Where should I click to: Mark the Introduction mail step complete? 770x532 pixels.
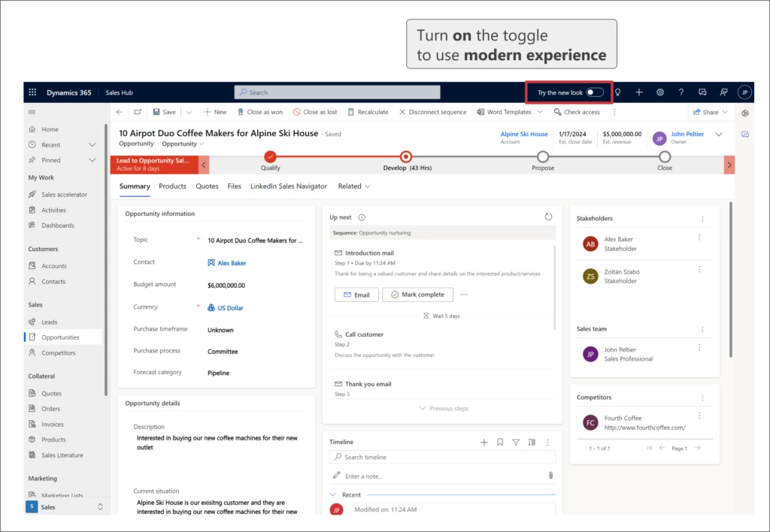pyautogui.click(x=417, y=295)
